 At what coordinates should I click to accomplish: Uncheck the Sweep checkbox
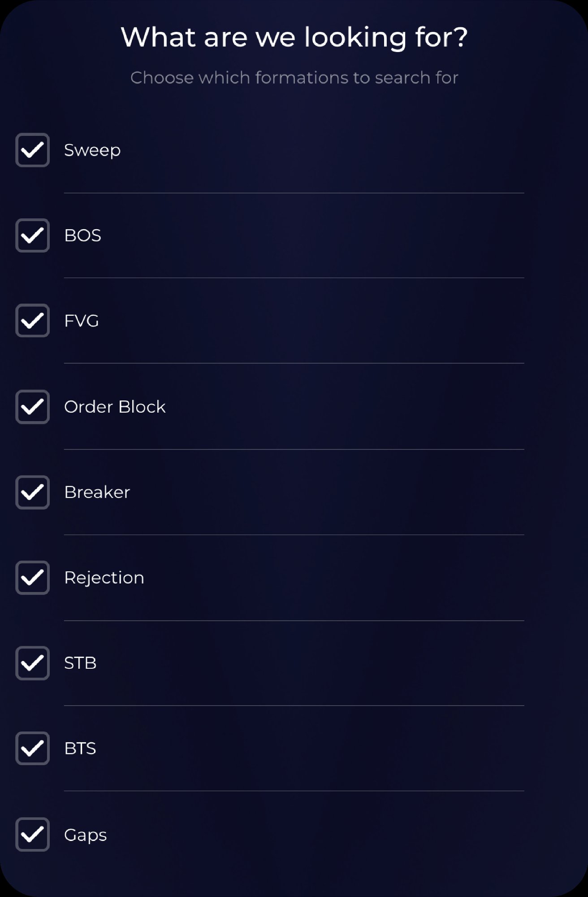click(x=32, y=150)
